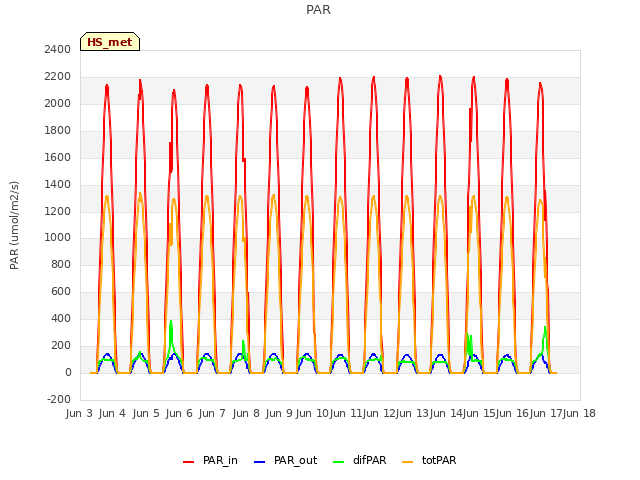Screen dimensions: 640x480
Task: Click the 1000 y-axis tick label
Action: coord(58,238)
